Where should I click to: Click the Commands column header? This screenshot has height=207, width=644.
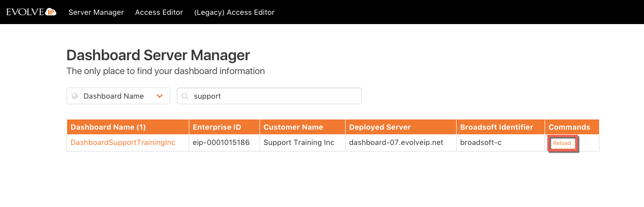point(569,127)
